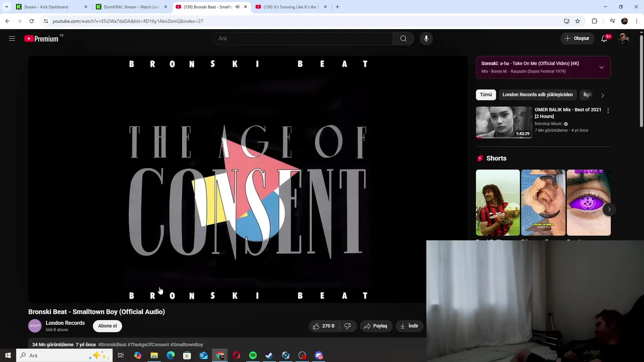
Task: Open Steam from the taskbar
Action: [x=269, y=355]
